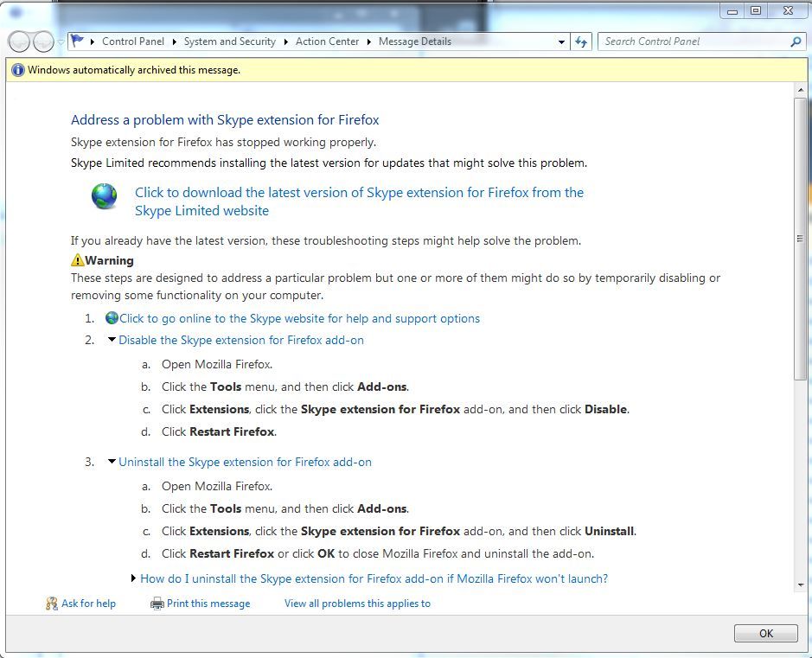Screen dimensions: 812x658
Task: Click the globe icon beside the Skype download link
Action: pyautogui.click(x=104, y=197)
